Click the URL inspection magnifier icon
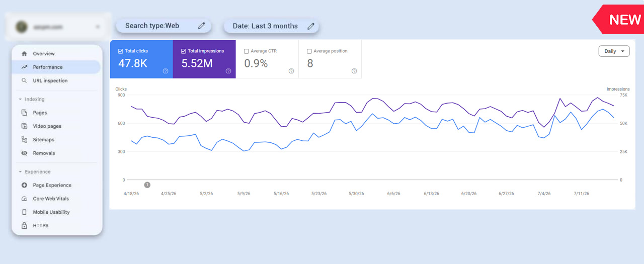Image resolution: width=644 pixels, height=264 pixels. point(24,80)
